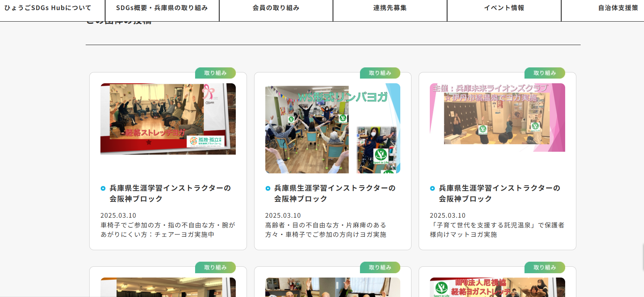Open the ひょうごSDGs Hubについて menu
Viewport: 644px width, 297px height.
(48, 8)
